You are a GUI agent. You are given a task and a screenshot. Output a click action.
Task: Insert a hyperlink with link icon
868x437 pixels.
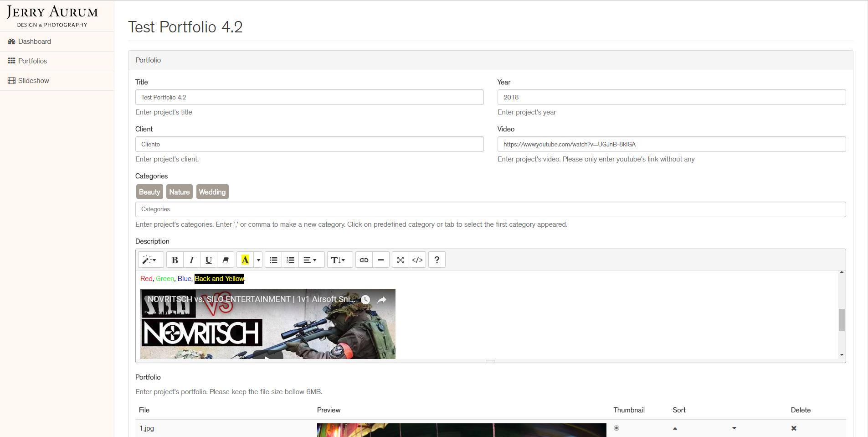click(364, 260)
